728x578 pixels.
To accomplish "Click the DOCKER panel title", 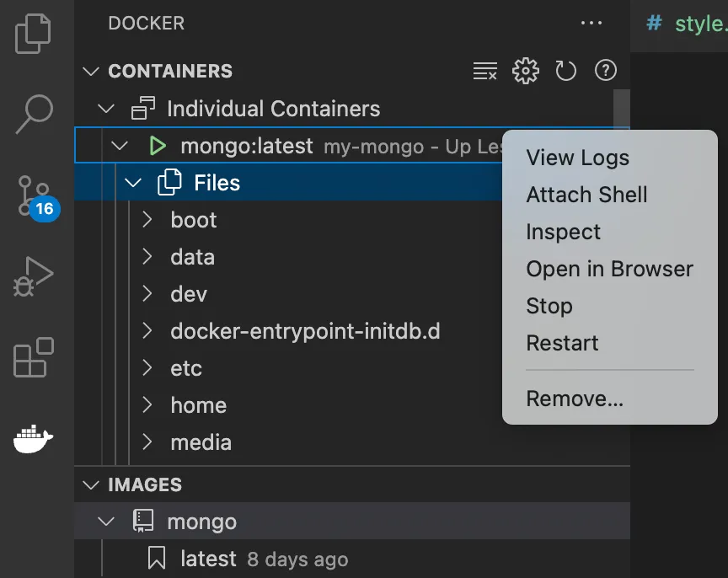I will coord(147,23).
